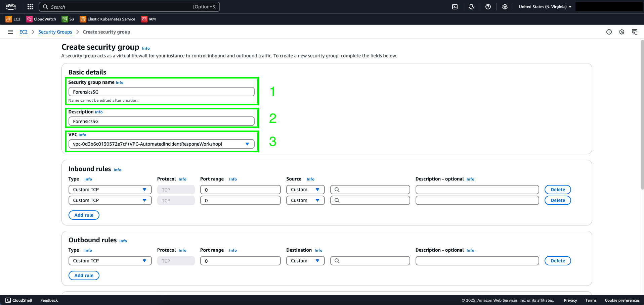Click the Security group name input field

click(x=161, y=92)
